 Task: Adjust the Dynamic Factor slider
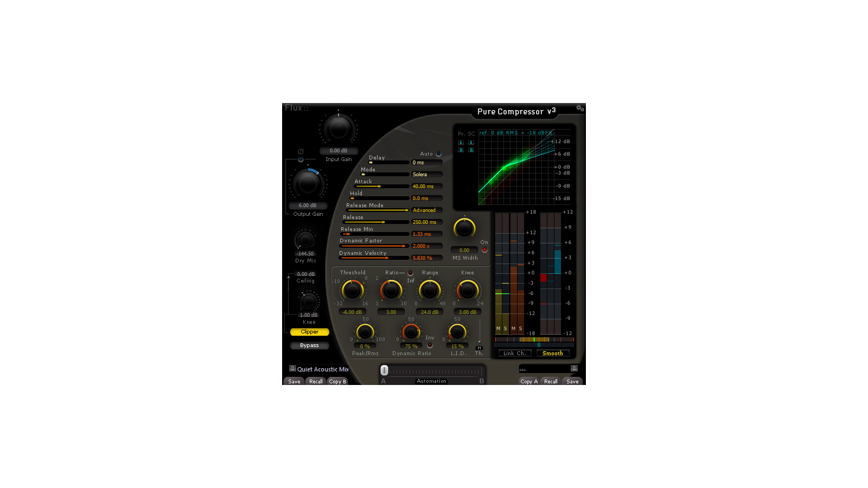[374, 246]
